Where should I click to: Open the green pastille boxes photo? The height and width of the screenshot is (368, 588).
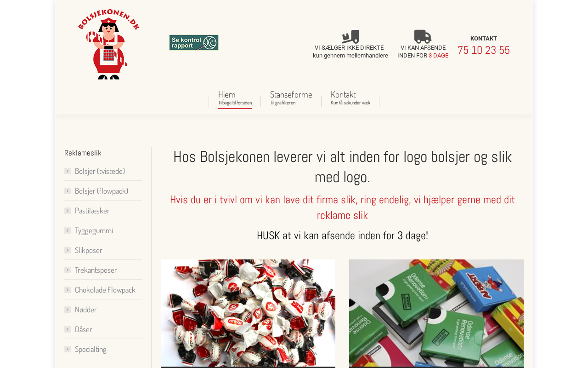click(436, 313)
